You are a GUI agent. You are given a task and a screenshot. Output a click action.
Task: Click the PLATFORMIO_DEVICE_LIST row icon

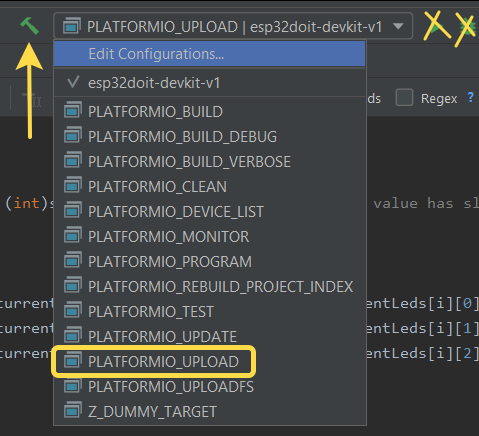(x=73, y=210)
